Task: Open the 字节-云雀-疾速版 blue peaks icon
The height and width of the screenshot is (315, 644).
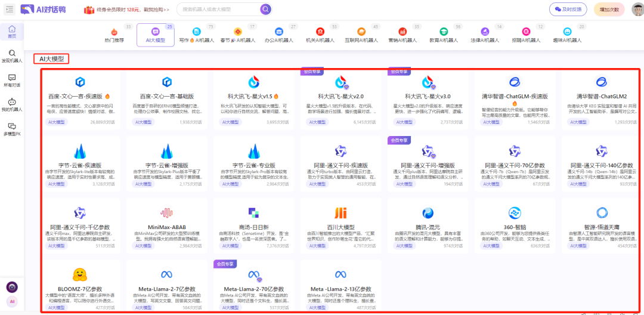Action: point(80,151)
